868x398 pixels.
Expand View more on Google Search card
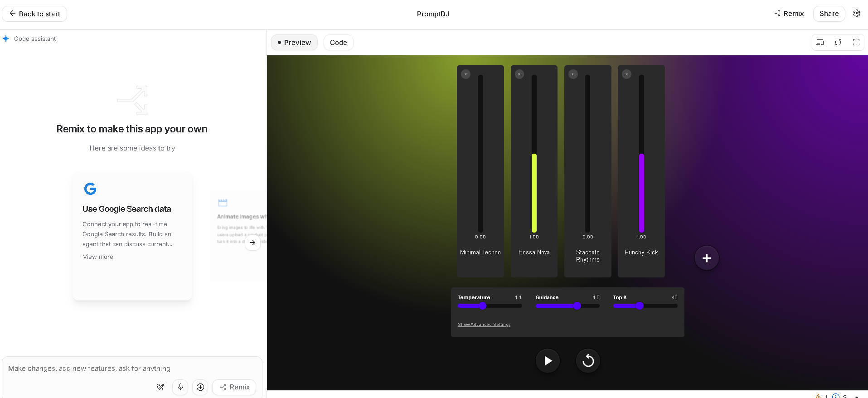[x=98, y=257]
